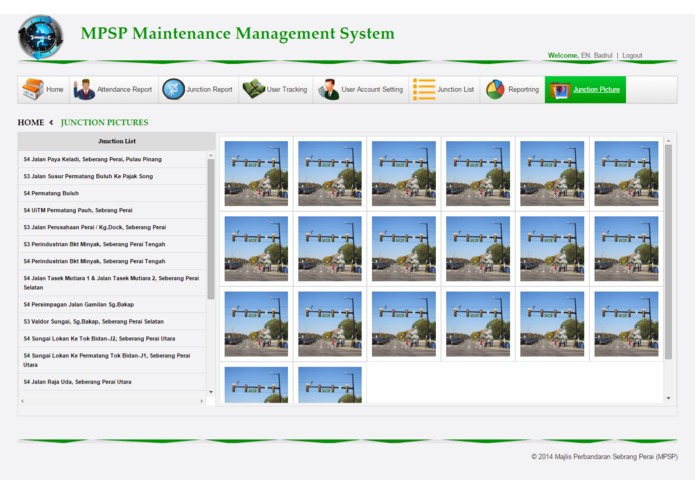This screenshot has width=695, height=494.
Task: Click the HOME breadcrumb link
Action: coord(31,122)
